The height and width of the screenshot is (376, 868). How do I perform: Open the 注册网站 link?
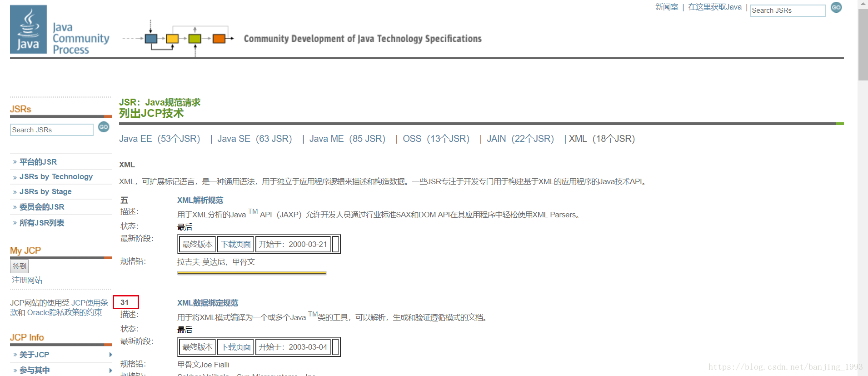[x=27, y=280]
